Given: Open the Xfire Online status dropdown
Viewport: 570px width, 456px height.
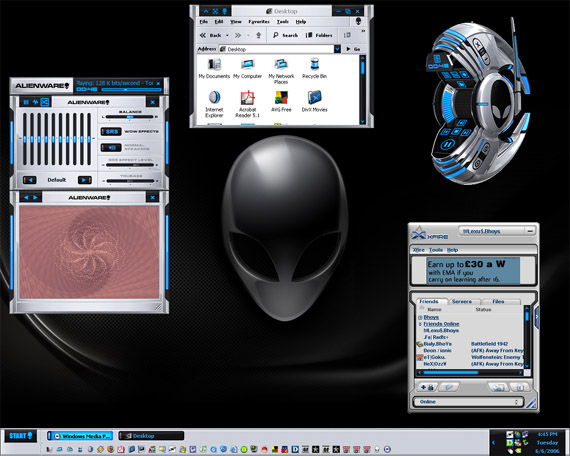Looking at the screenshot, I should (x=468, y=402).
